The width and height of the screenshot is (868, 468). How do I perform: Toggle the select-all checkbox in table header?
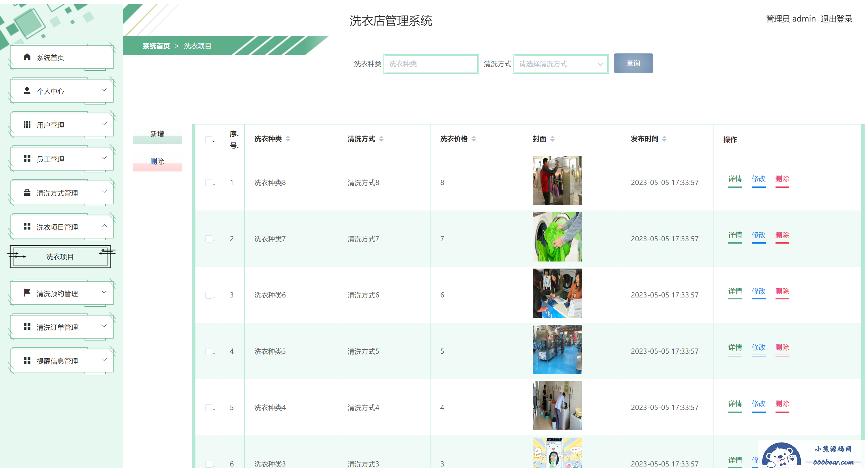coord(209,140)
